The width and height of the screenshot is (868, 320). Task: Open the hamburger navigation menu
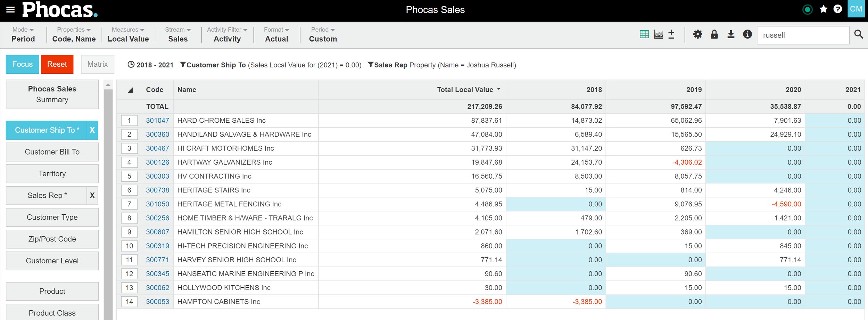(10, 10)
